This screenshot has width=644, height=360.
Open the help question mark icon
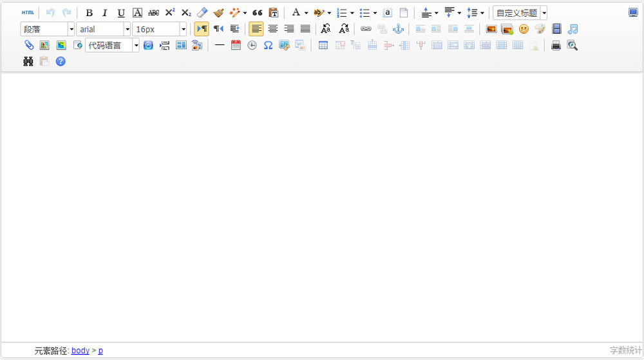point(61,62)
